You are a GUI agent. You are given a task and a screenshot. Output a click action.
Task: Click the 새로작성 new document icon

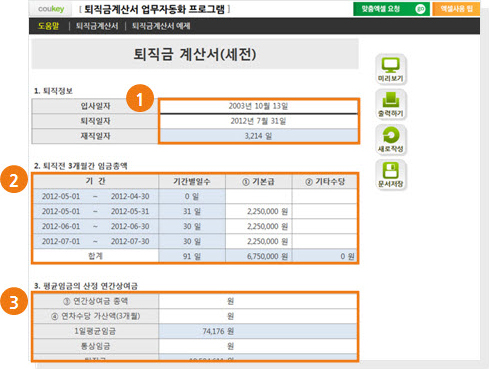[391, 139]
